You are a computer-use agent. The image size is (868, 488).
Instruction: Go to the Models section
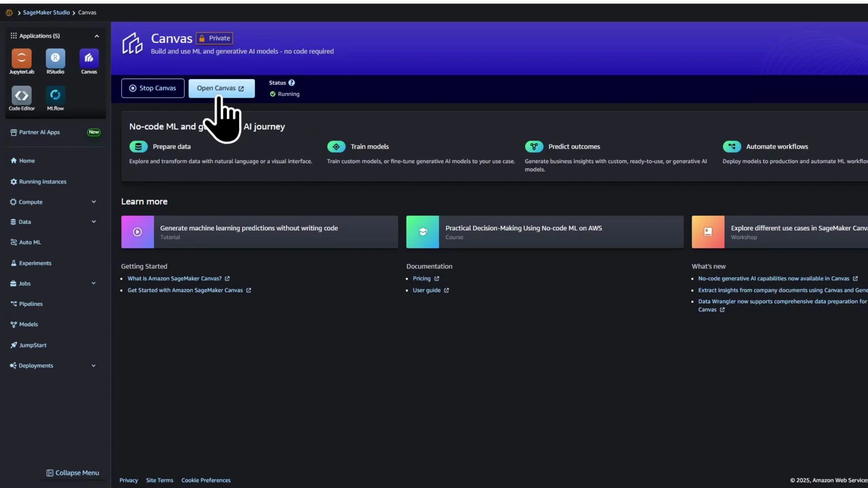(x=29, y=324)
